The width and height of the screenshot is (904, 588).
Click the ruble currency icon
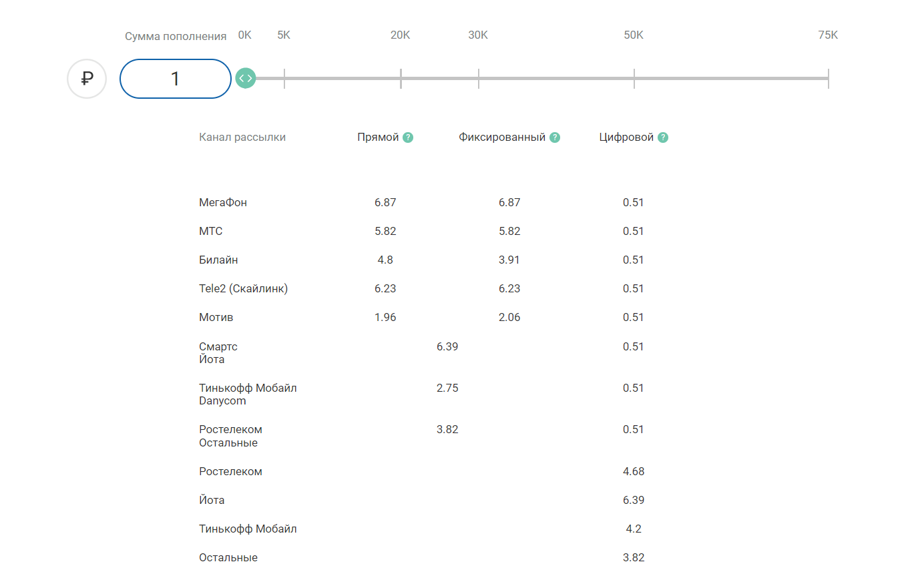tap(87, 79)
